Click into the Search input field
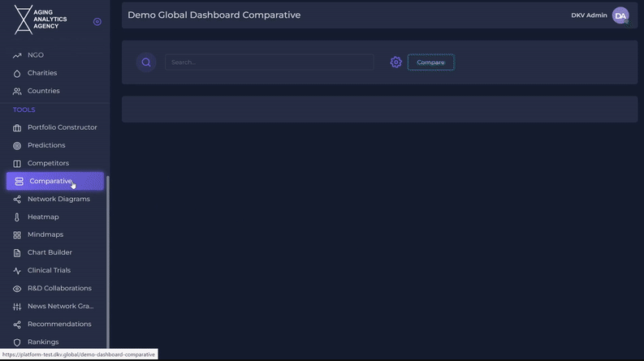 tap(269, 62)
